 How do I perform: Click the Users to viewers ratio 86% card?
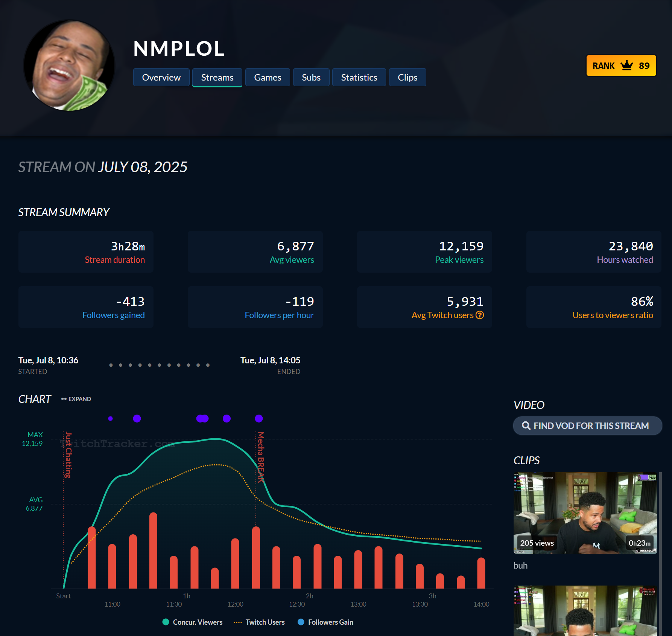(594, 307)
